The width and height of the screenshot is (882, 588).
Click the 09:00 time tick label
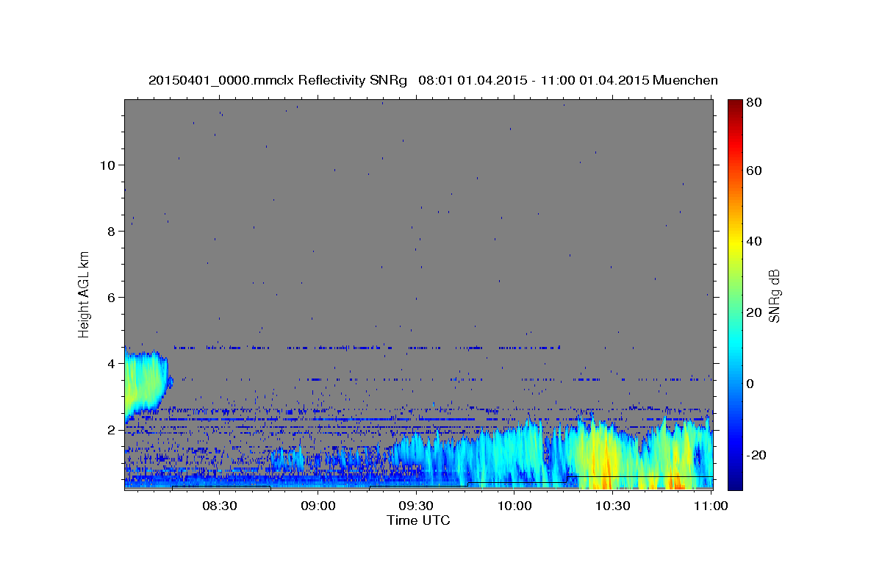point(318,506)
